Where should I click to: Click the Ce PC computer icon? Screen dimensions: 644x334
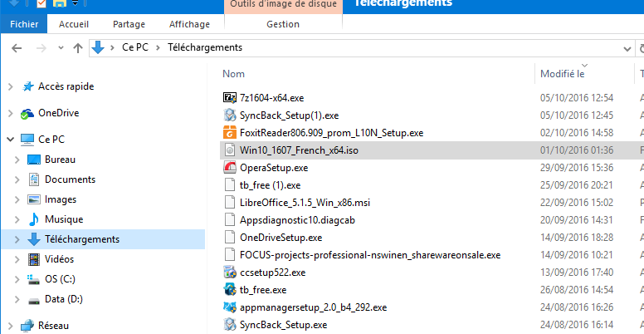click(27, 140)
